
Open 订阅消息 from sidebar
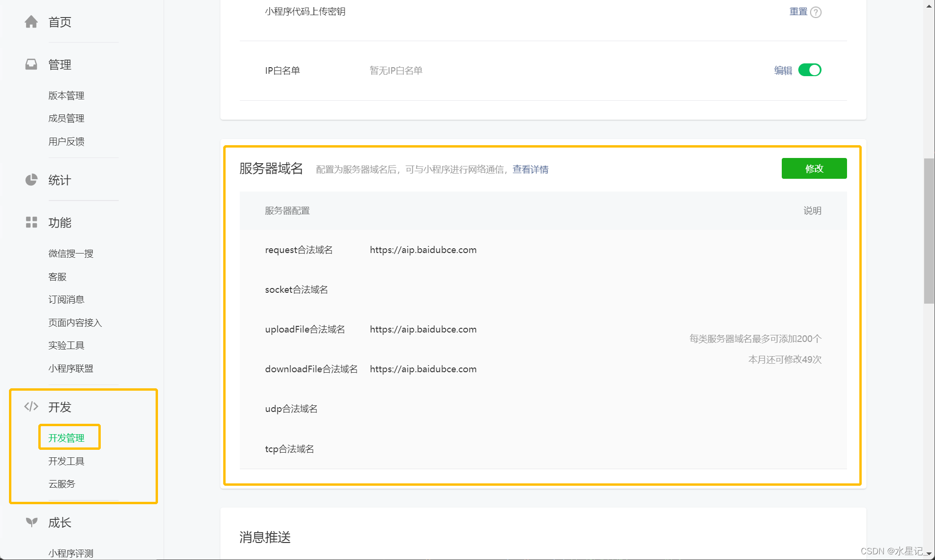click(x=66, y=299)
